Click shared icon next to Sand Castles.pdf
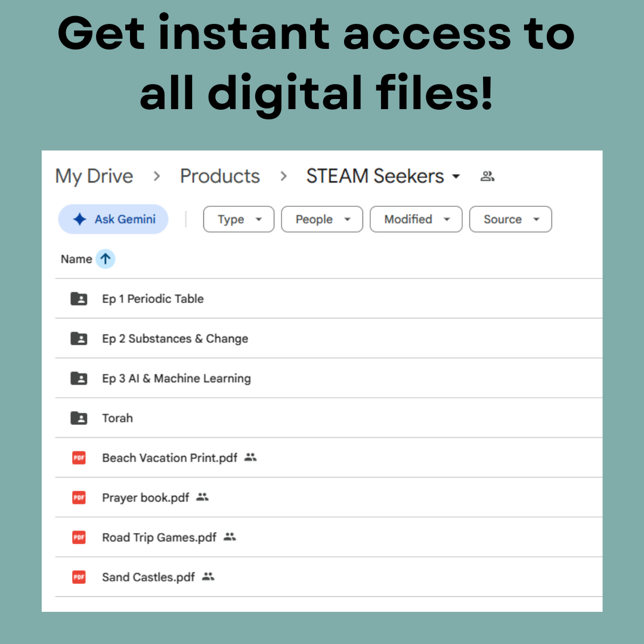This screenshot has height=644, width=644. tap(208, 577)
